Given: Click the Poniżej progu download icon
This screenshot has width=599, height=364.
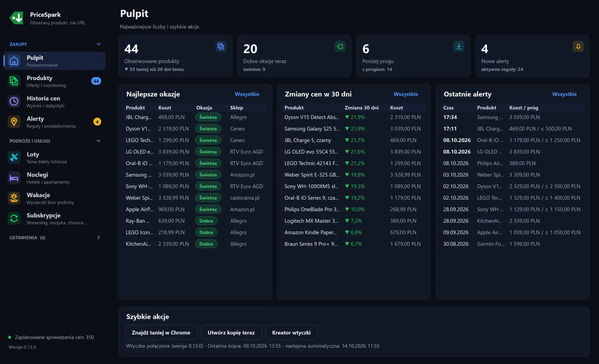Looking at the screenshot, I should tap(459, 46).
